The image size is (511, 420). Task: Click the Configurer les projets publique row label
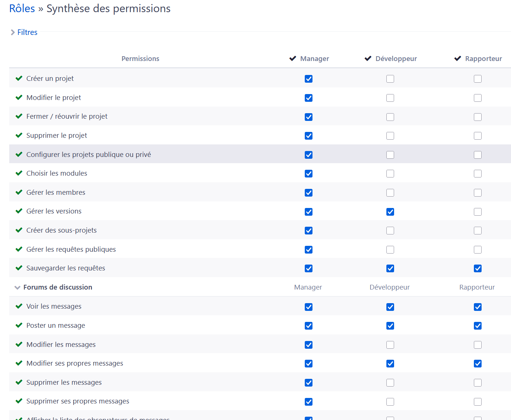click(89, 154)
